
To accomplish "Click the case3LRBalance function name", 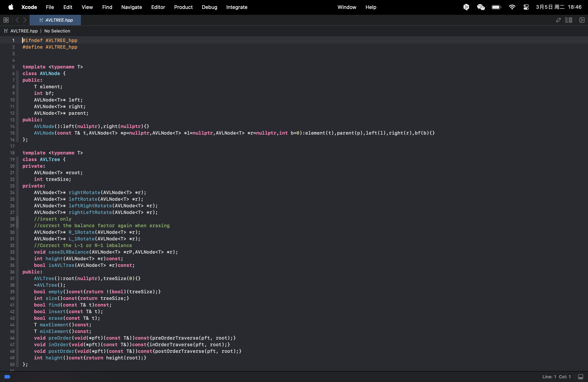I will 69,252.
